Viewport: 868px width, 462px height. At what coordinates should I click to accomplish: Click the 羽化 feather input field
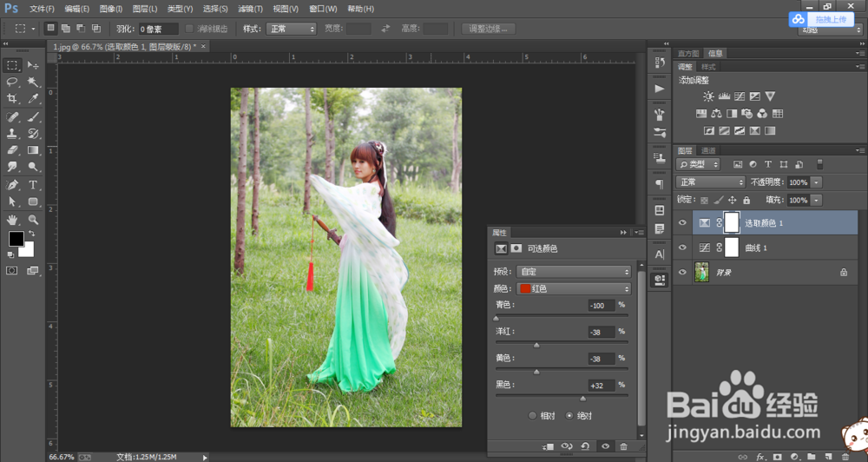click(x=158, y=29)
